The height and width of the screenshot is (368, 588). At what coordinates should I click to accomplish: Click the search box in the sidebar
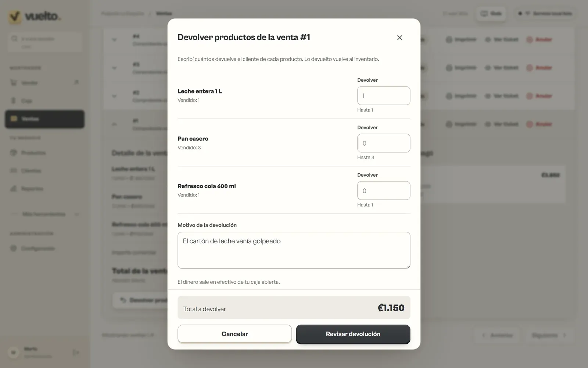click(45, 42)
